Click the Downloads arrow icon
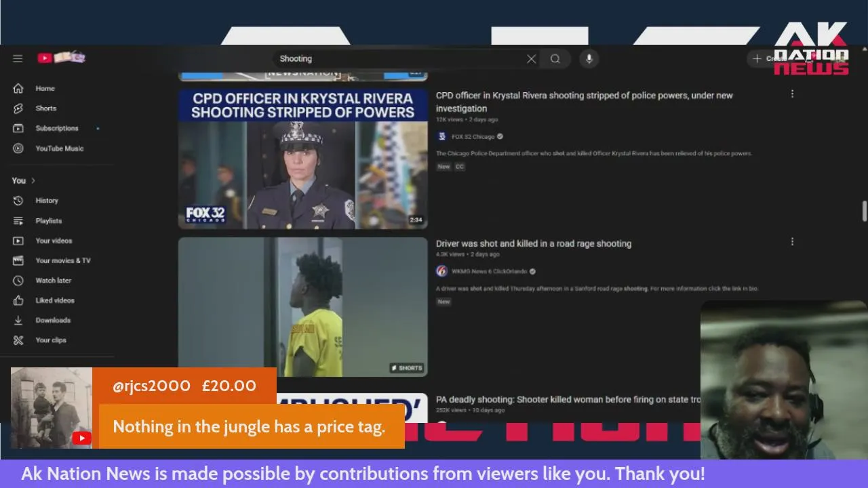The image size is (868, 488). 18,320
